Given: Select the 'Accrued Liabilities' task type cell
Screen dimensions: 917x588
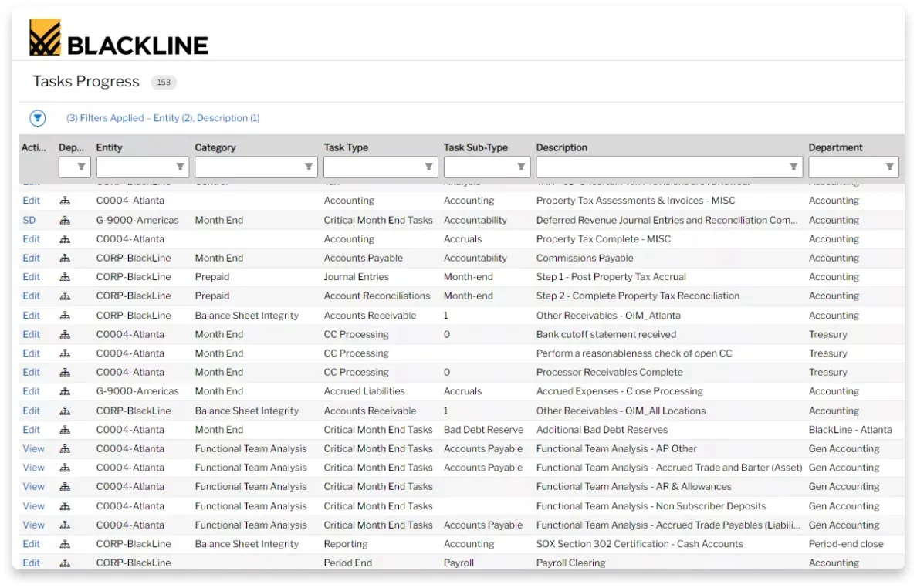Looking at the screenshot, I should pyautogui.click(x=364, y=391).
